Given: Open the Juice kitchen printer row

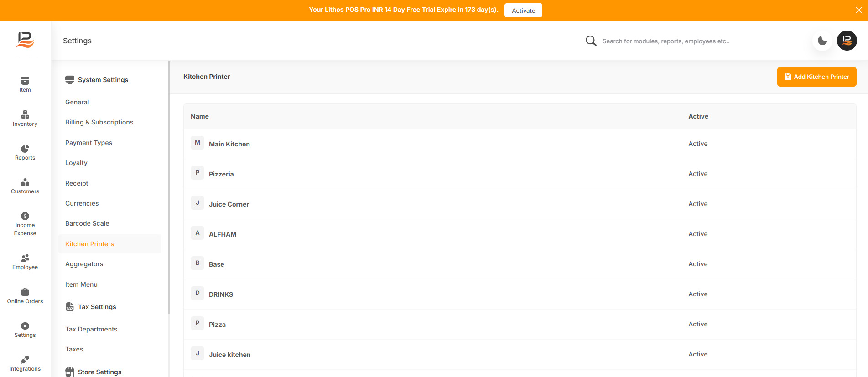Looking at the screenshot, I should [520, 355].
